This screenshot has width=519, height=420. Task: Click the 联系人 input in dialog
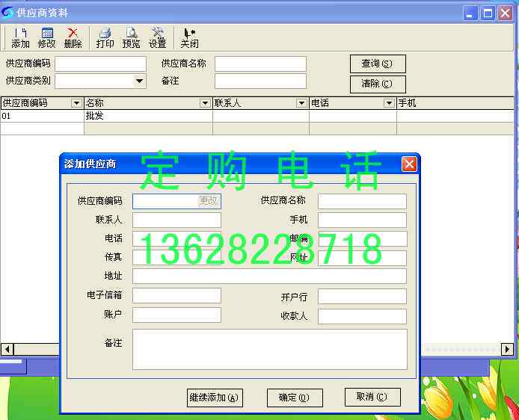pyautogui.click(x=176, y=220)
